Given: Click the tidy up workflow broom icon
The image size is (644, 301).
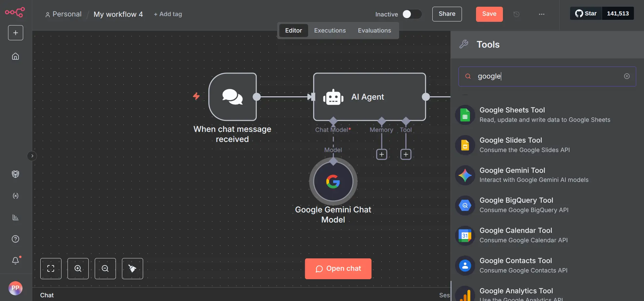Looking at the screenshot, I should coord(132,268).
